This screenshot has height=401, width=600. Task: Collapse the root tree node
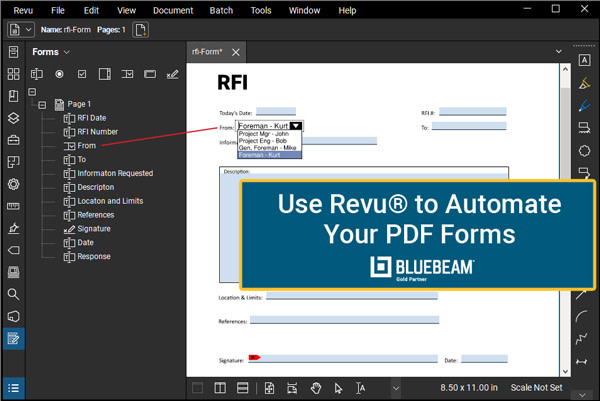32,92
